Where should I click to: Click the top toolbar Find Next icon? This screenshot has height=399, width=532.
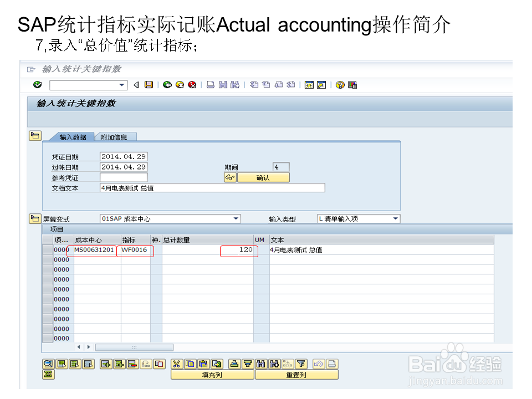coord(235,84)
